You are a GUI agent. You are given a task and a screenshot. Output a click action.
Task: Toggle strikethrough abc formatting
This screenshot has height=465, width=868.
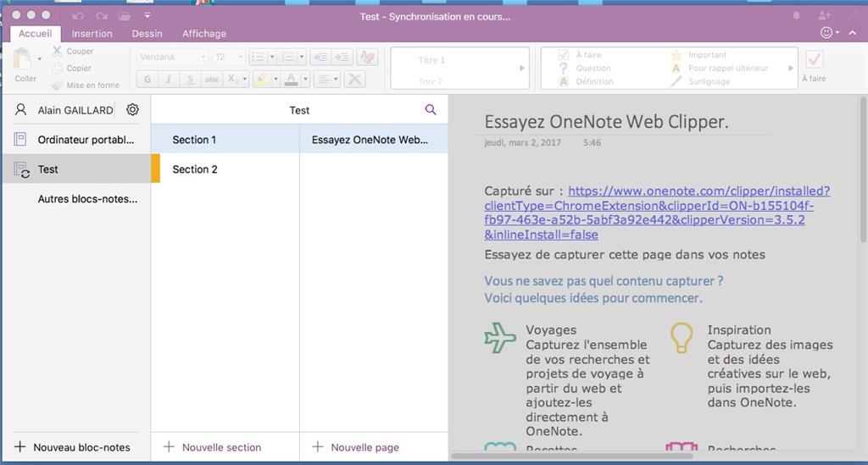coord(211,80)
